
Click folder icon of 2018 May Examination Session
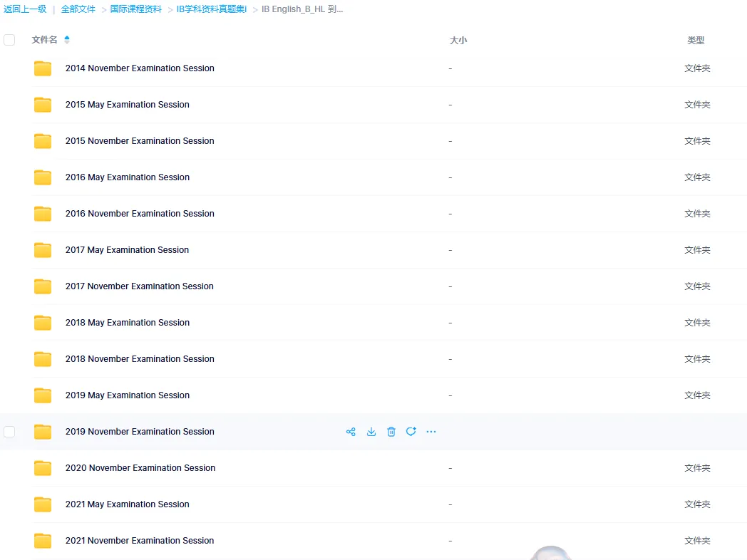coord(43,323)
